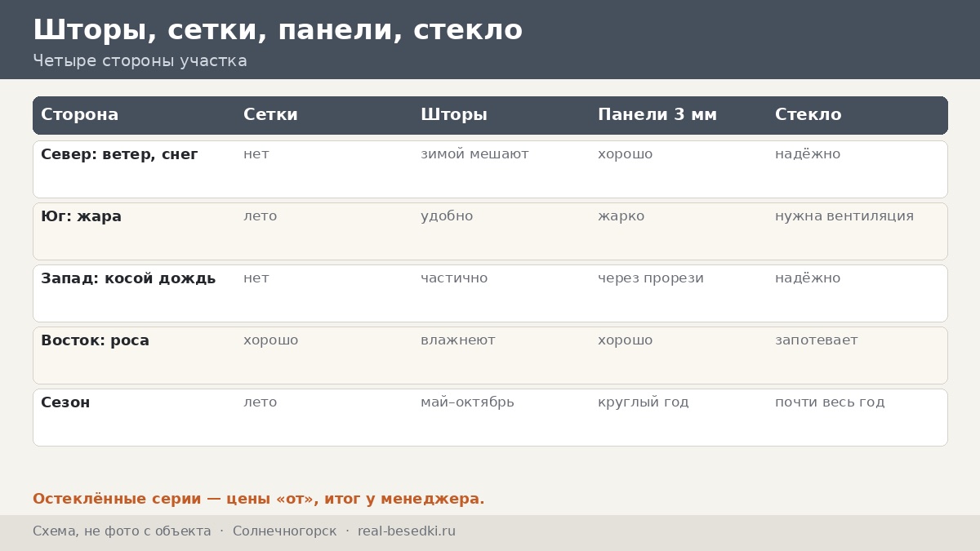Screen dimensions: 980x551
Task: Click the cell "май–октябрь"
Action: [x=467, y=402]
